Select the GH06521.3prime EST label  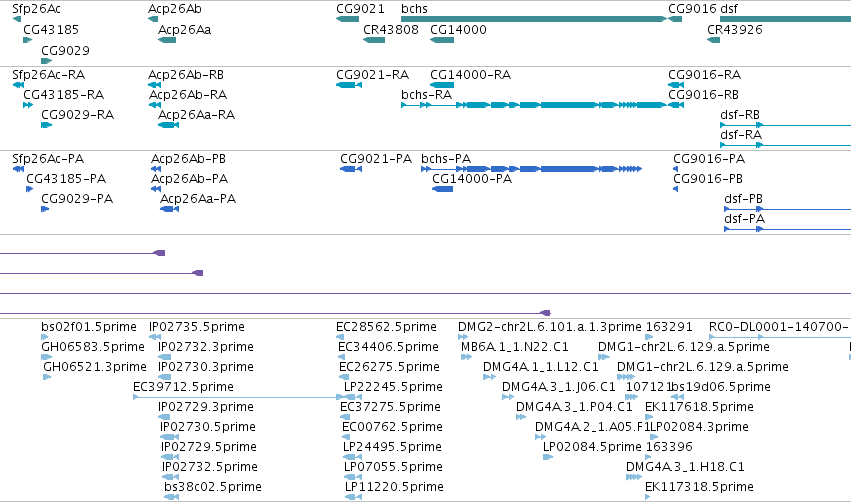tap(95, 367)
